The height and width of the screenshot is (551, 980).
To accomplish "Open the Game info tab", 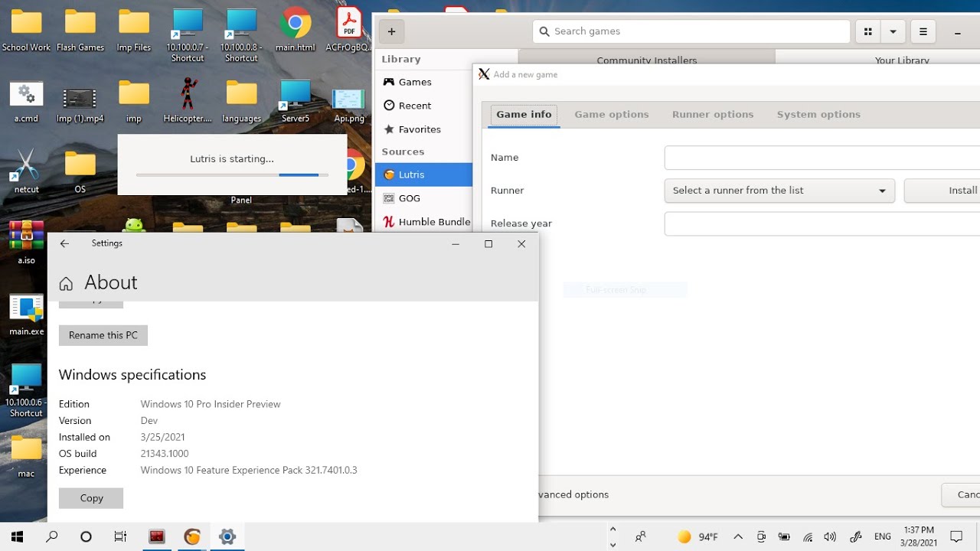I will pos(524,115).
